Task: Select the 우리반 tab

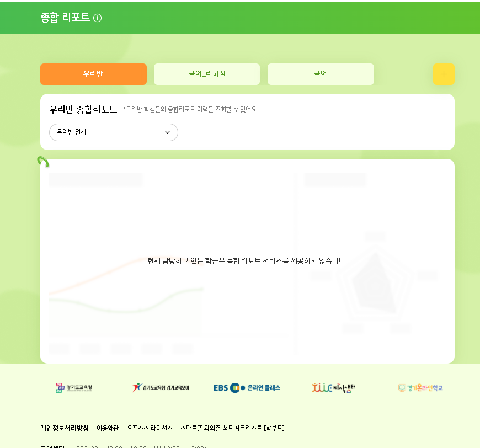Action: click(x=93, y=74)
